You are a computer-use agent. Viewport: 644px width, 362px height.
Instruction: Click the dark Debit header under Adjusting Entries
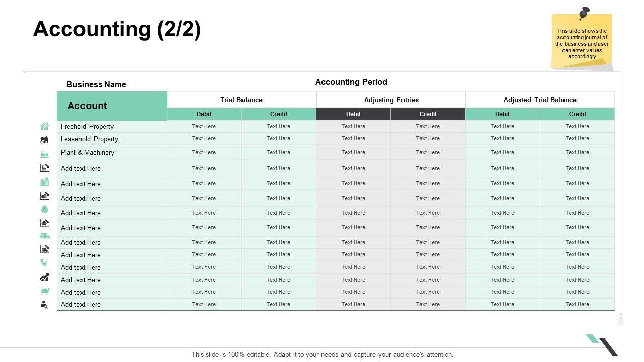[x=353, y=114]
